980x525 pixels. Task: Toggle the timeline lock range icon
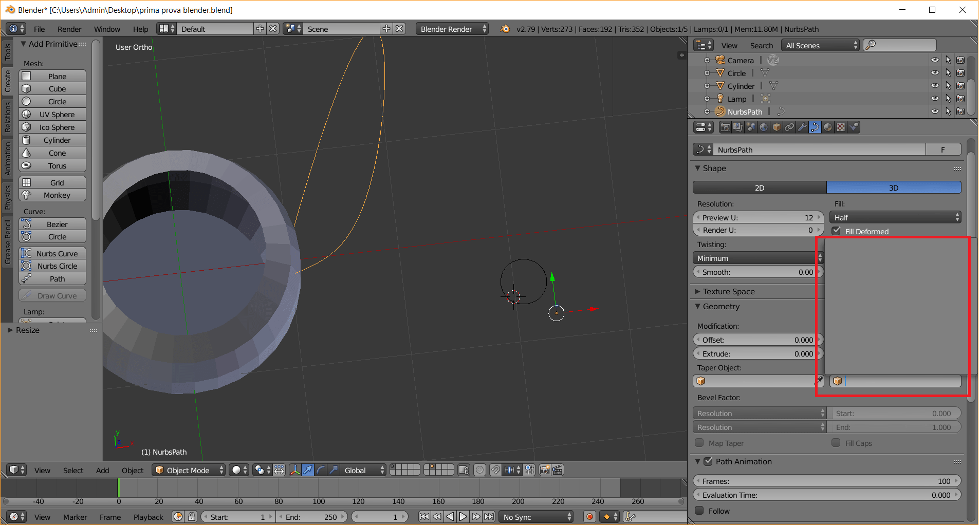(x=192, y=517)
